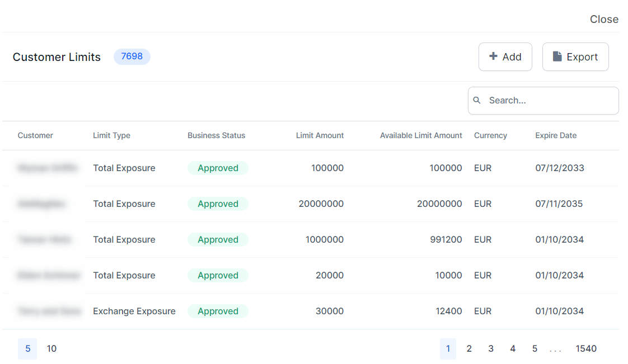Select row with limit amount 20000000
Viewport: 628px width, 364px height.
321,204
